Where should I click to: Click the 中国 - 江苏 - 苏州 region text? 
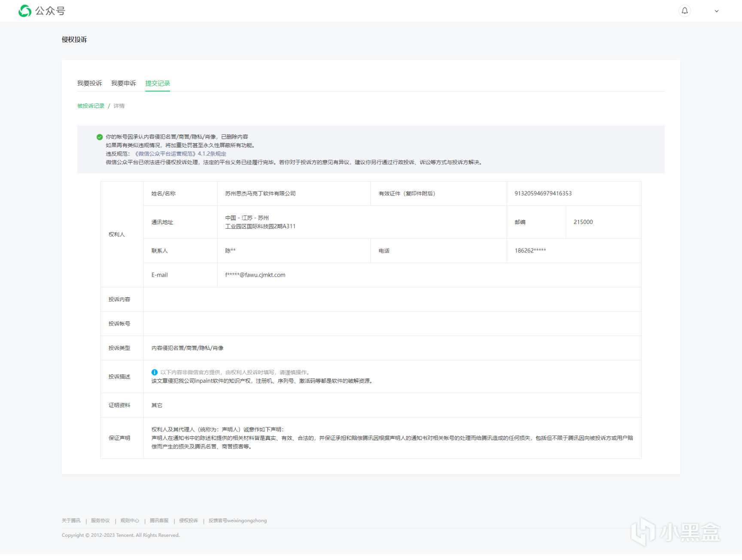(x=247, y=218)
